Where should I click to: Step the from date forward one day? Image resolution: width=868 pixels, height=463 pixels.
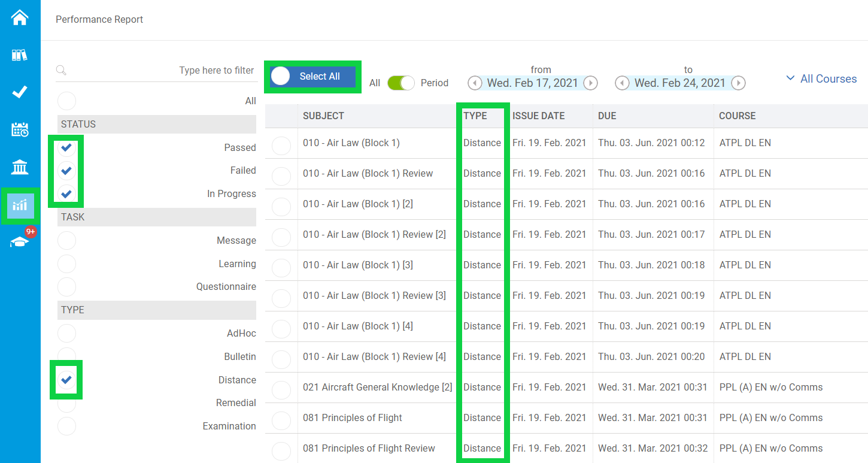click(590, 83)
